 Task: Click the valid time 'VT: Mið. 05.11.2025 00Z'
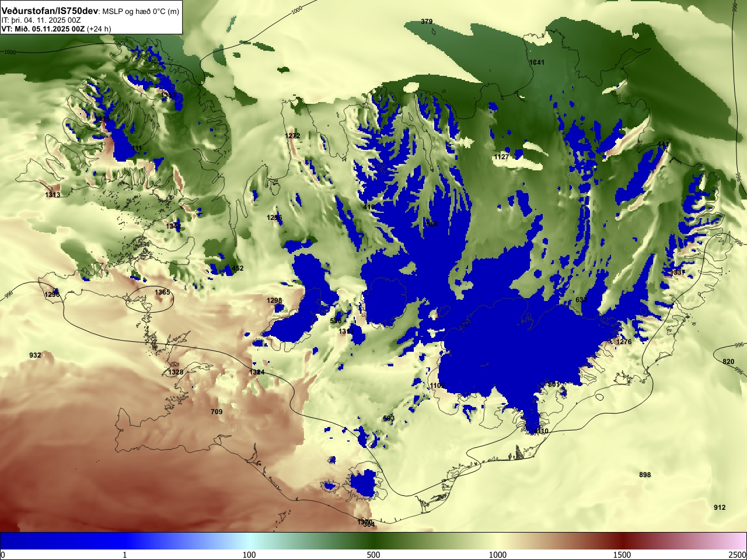click(43, 29)
